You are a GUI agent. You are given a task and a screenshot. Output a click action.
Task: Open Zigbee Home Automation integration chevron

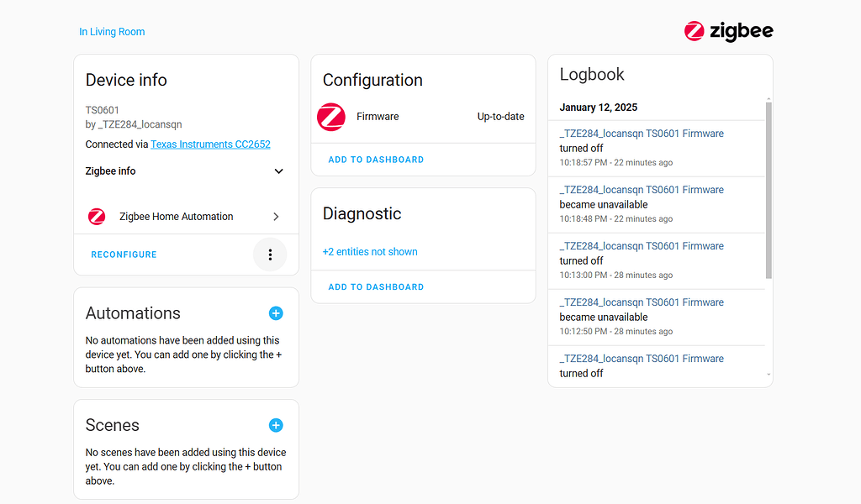(276, 217)
